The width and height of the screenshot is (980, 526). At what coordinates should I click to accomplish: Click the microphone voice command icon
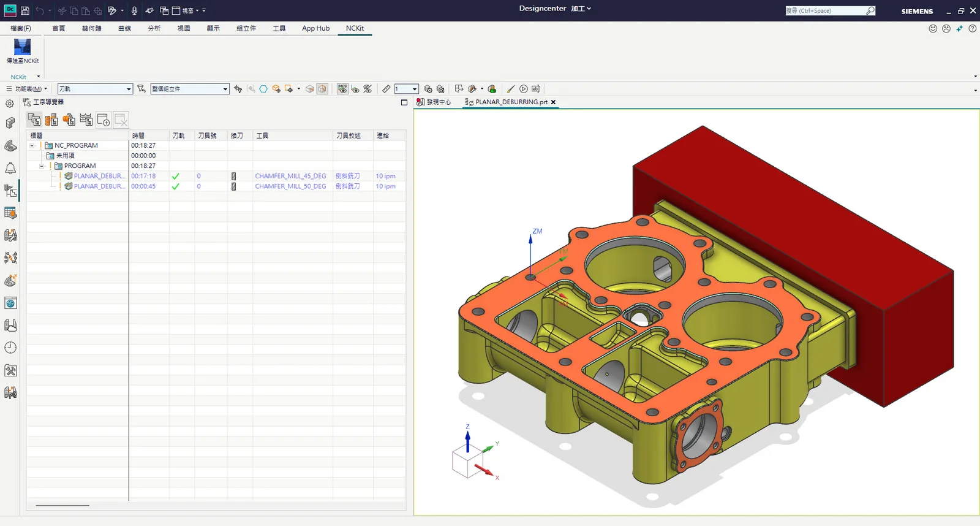134,10
